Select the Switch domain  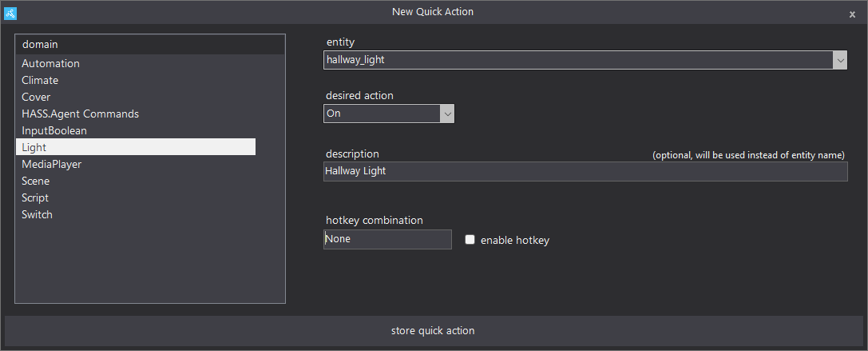coord(37,214)
